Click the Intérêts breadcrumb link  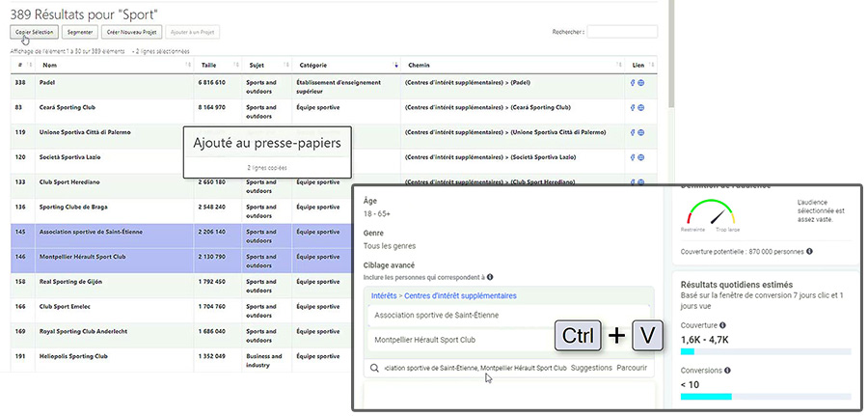pyautogui.click(x=384, y=296)
